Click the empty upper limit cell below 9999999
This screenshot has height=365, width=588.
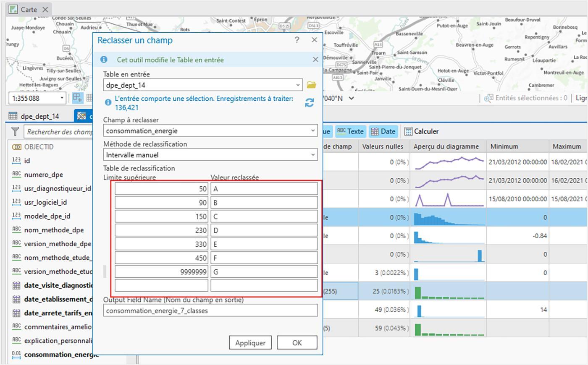[162, 285]
